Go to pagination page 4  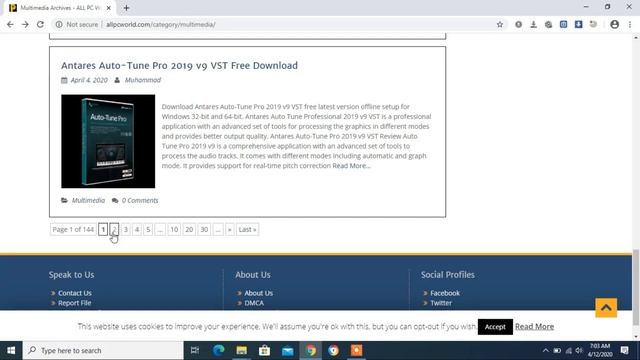point(137,229)
